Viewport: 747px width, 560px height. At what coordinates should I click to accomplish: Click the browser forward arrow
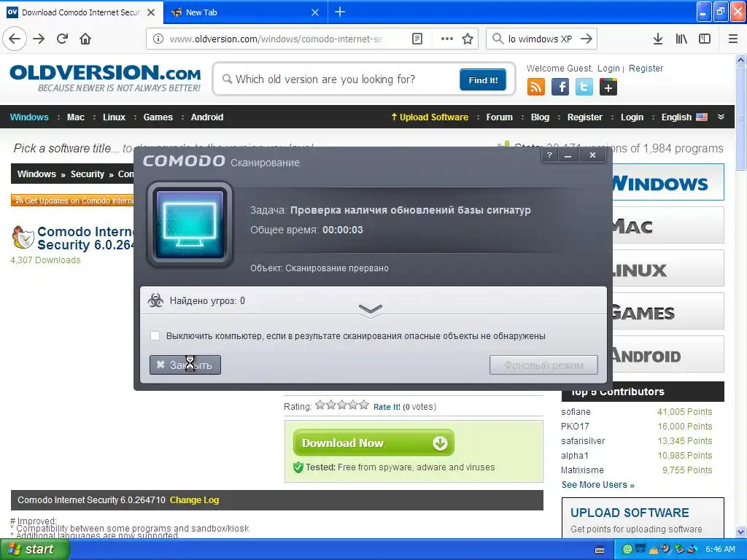(x=39, y=39)
